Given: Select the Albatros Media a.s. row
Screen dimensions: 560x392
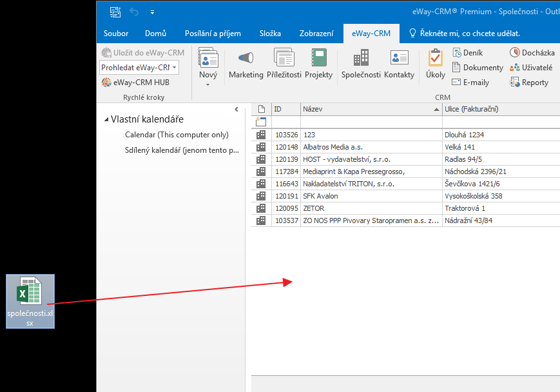Looking at the screenshot, I should point(406,147).
